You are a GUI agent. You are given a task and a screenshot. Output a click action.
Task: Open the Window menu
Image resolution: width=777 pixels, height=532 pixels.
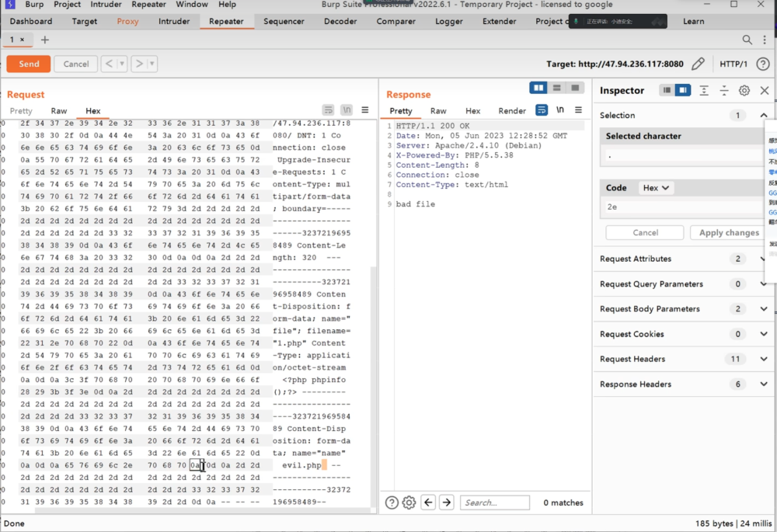192,5
